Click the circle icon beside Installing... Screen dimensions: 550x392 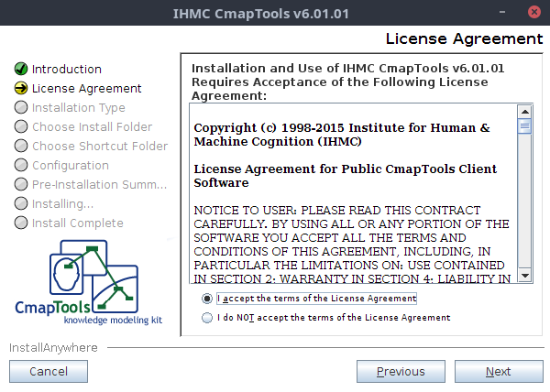(21, 204)
